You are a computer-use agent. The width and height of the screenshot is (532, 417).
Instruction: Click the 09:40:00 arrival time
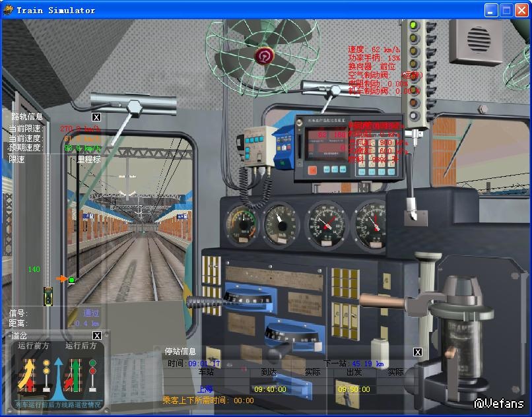tap(270, 389)
